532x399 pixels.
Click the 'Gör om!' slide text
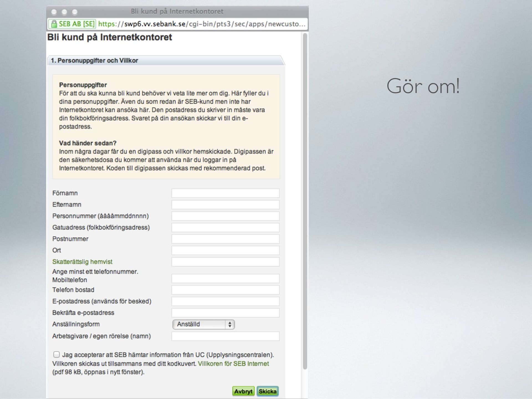tap(423, 86)
